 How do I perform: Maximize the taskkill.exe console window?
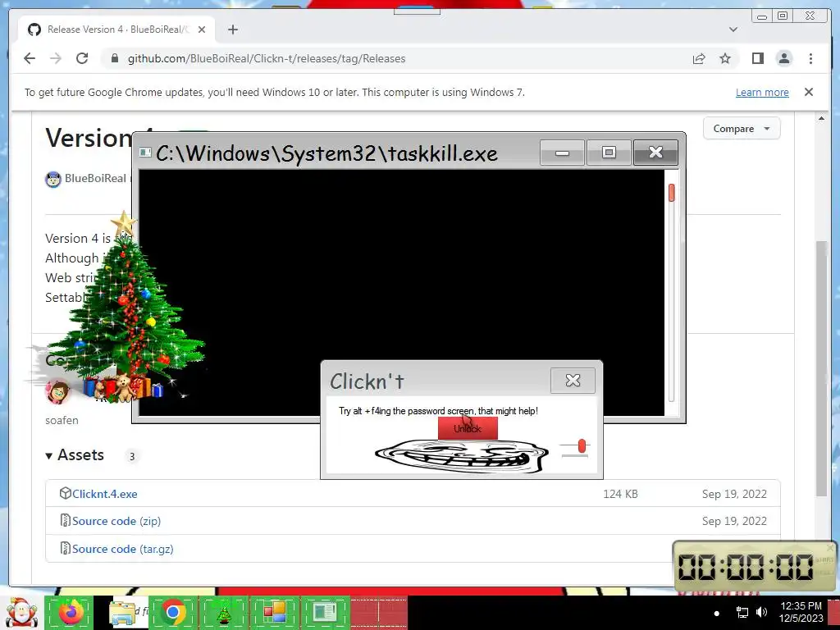pyautogui.click(x=609, y=153)
